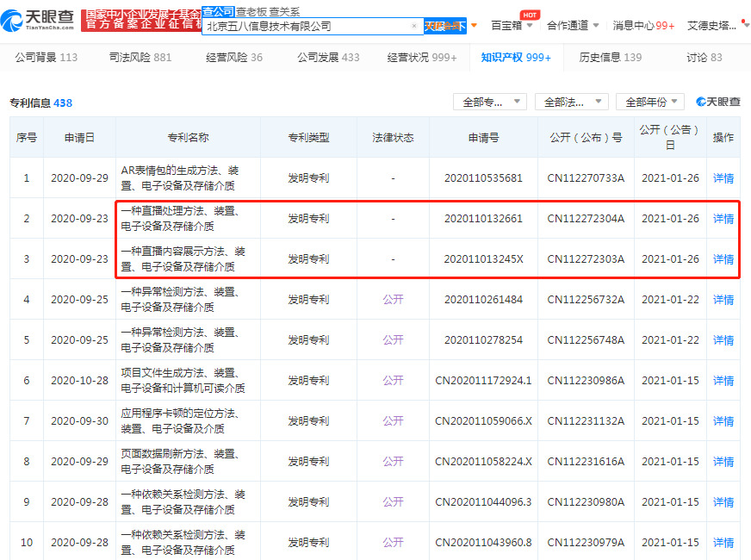751x560 pixels.
Task: Click publication number CN112272304A
Action: point(586,219)
